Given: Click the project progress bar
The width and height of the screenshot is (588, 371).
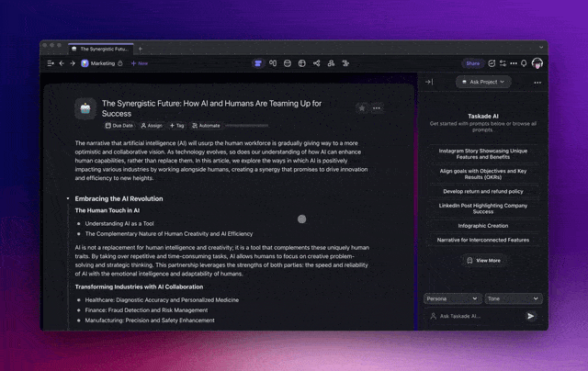Looking at the screenshot, I should pyautogui.click(x=247, y=126).
